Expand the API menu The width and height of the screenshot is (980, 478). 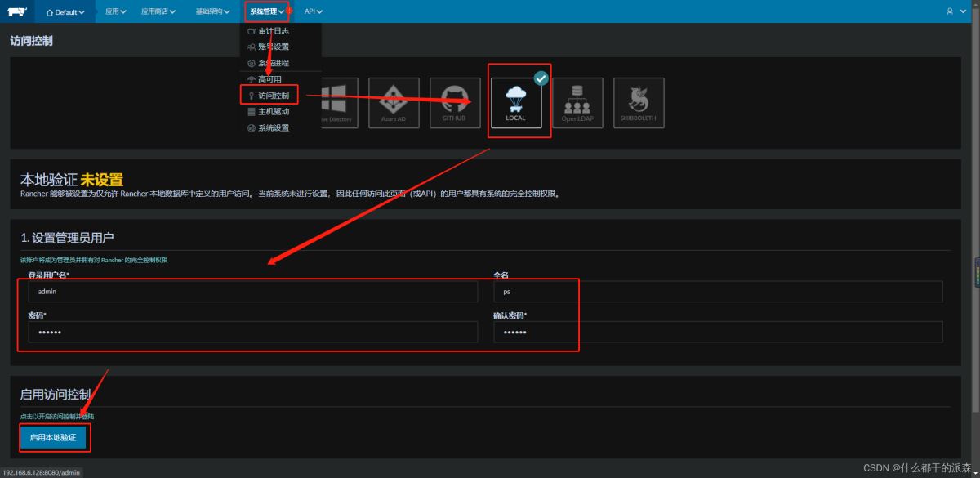click(314, 11)
